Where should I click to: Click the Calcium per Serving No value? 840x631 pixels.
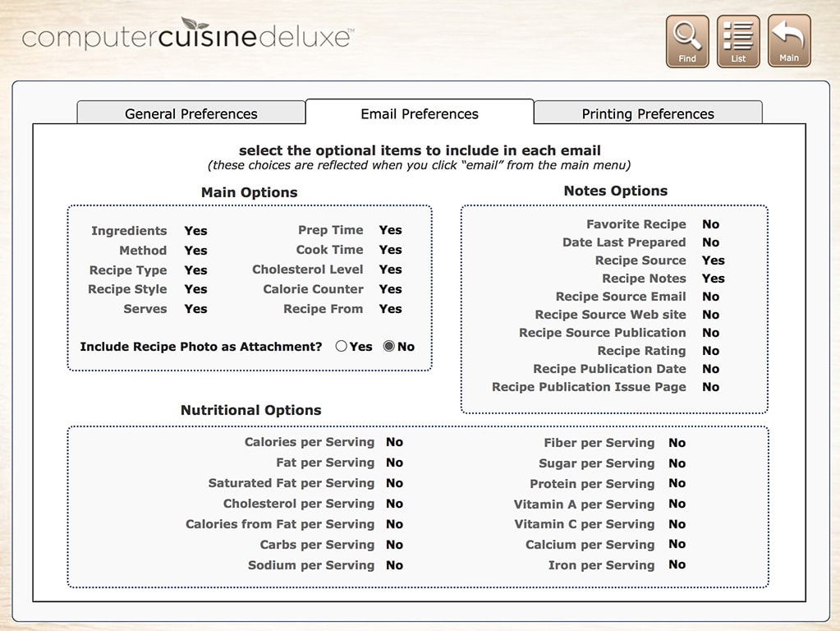click(677, 544)
